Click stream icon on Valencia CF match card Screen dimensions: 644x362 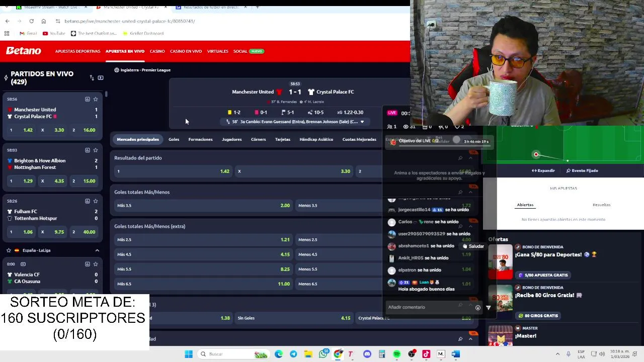click(23, 264)
